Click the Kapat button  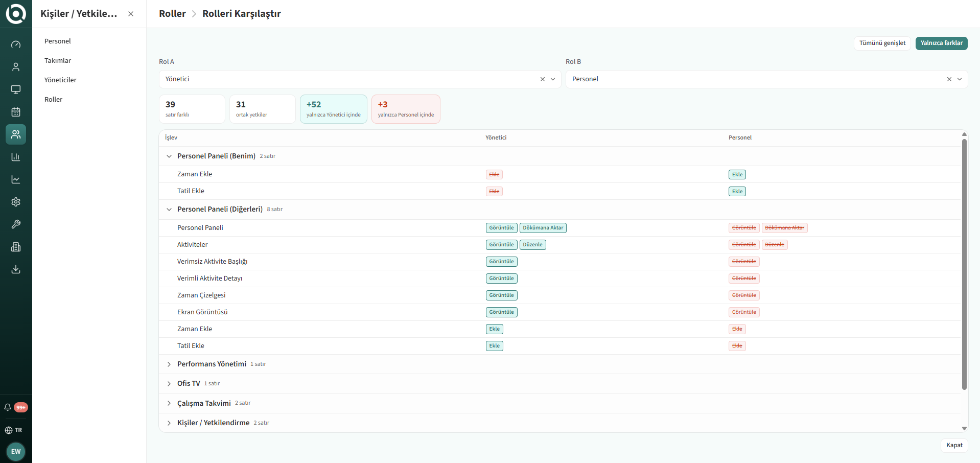pos(954,445)
